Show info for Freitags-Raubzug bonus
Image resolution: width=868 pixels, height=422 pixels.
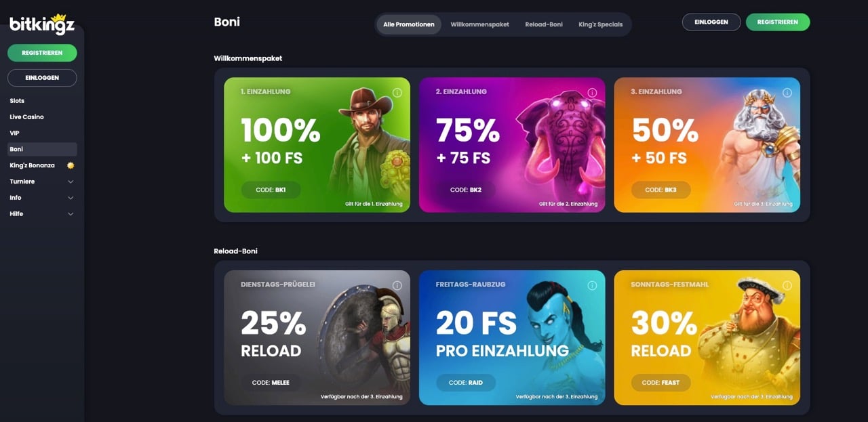pos(592,286)
